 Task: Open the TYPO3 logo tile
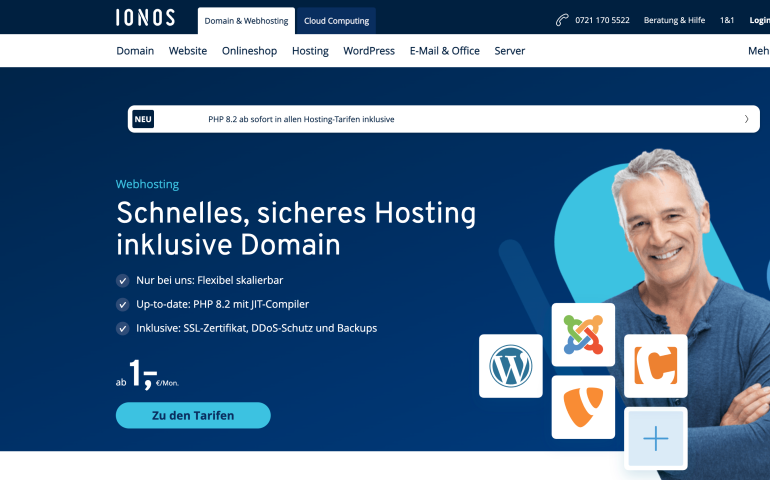583,407
